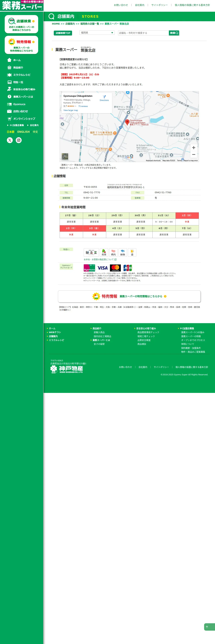Click the 精肉 meat icon
The image size is (215, 644).
pos(113,252)
